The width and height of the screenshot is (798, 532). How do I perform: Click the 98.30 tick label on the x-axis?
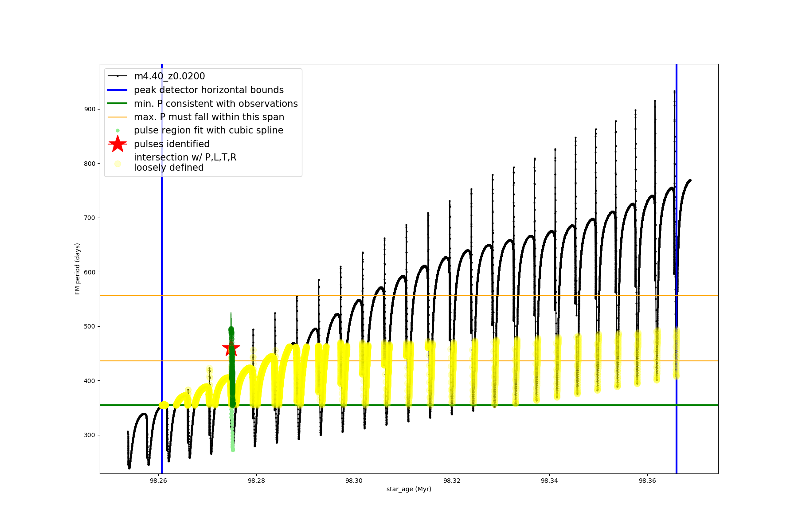(x=354, y=481)
